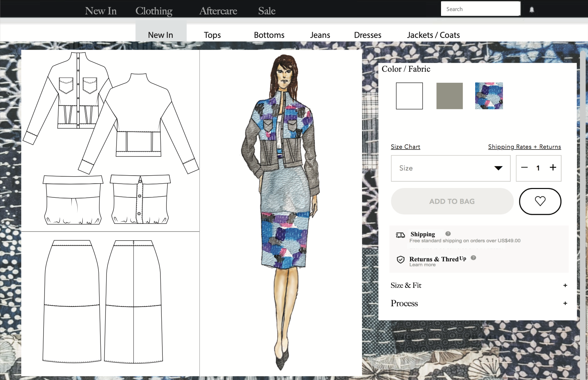Click the ADD TO BAG button
The height and width of the screenshot is (380, 588).
pos(452,201)
